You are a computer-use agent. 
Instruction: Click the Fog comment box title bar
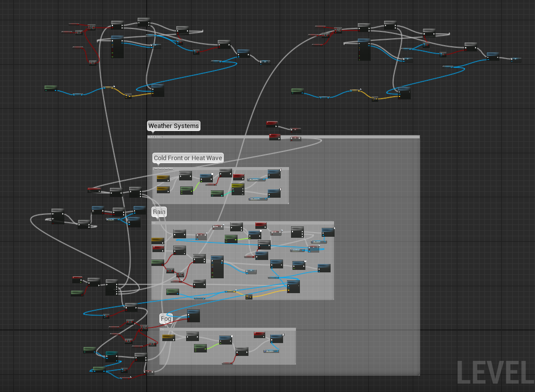228,329
